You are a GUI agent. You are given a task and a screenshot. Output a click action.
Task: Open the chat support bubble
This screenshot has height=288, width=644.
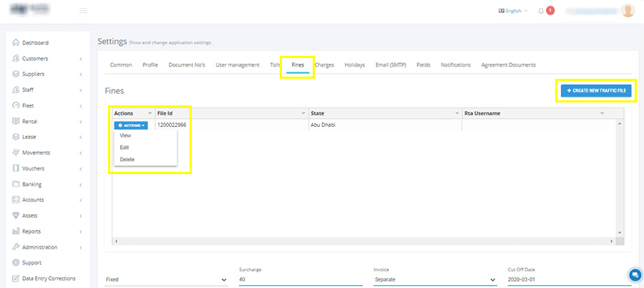coord(634,275)
